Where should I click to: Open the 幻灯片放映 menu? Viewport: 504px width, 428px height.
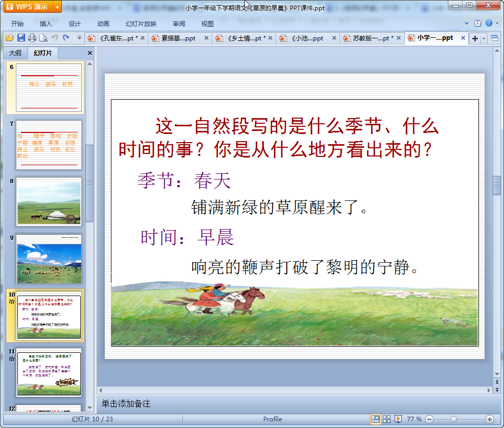141,24
